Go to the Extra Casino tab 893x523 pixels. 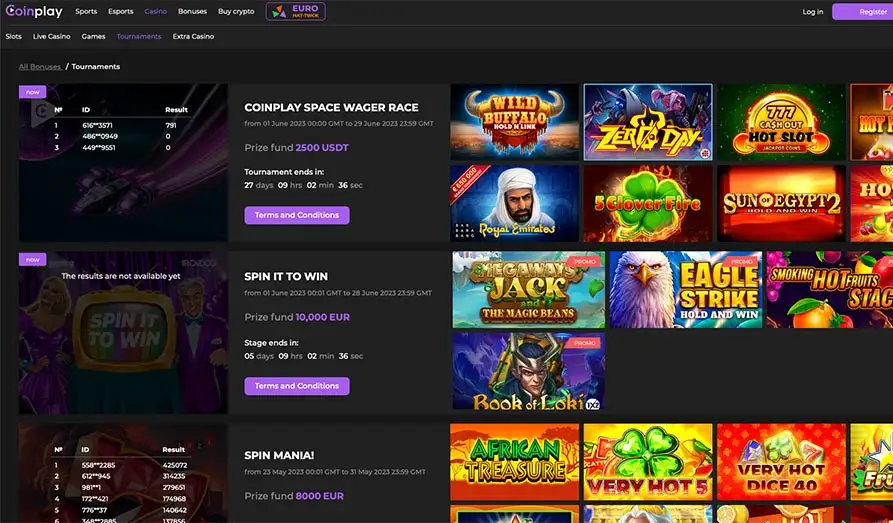[x=193, y=36]
